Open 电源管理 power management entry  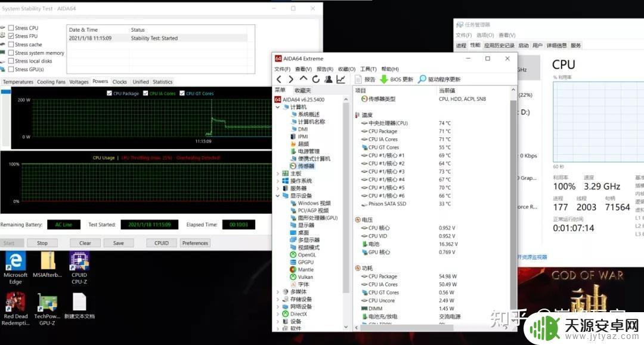point(305,152)
